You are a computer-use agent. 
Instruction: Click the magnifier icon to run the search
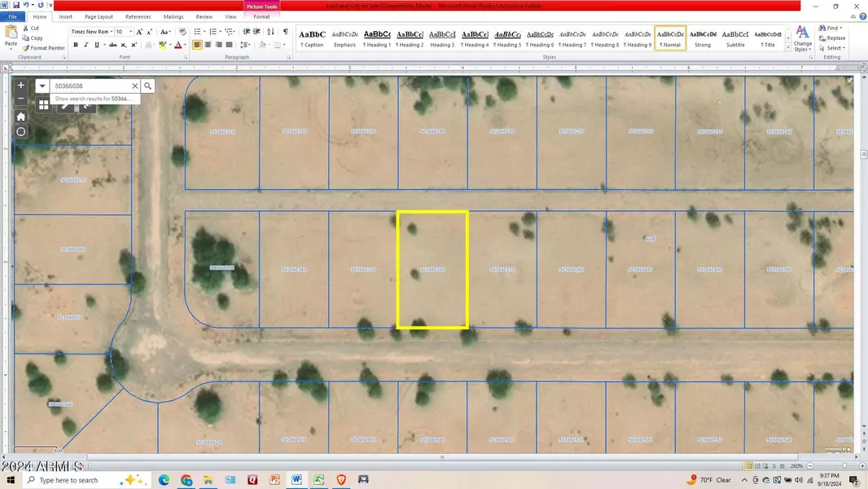(147, 86)
